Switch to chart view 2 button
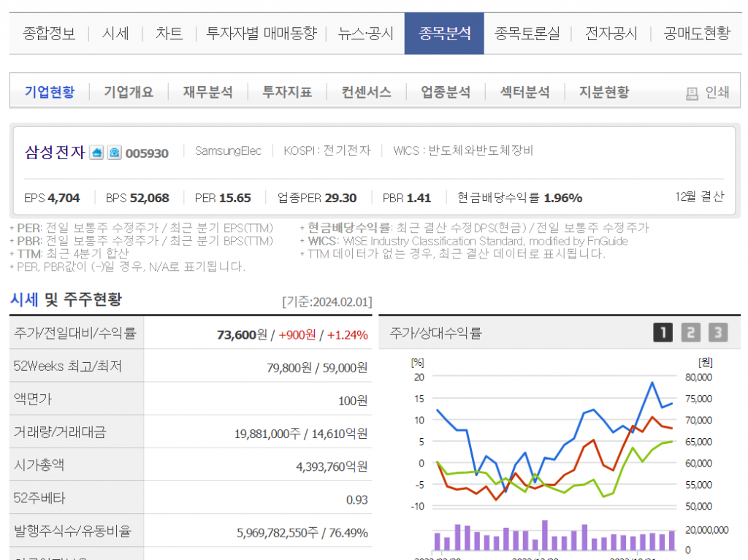This screenshot has width=748, height=560. point(690,332)
